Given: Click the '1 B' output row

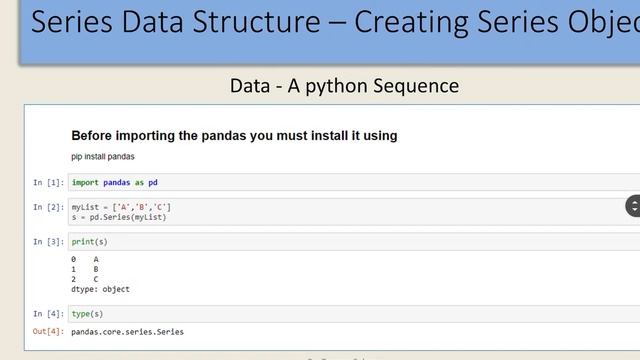Looking at the screenshot, I should coord(85,269).
